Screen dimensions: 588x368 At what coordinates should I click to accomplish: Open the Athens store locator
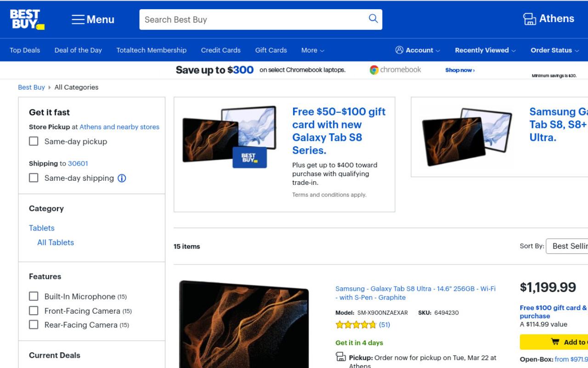(548, 19)
